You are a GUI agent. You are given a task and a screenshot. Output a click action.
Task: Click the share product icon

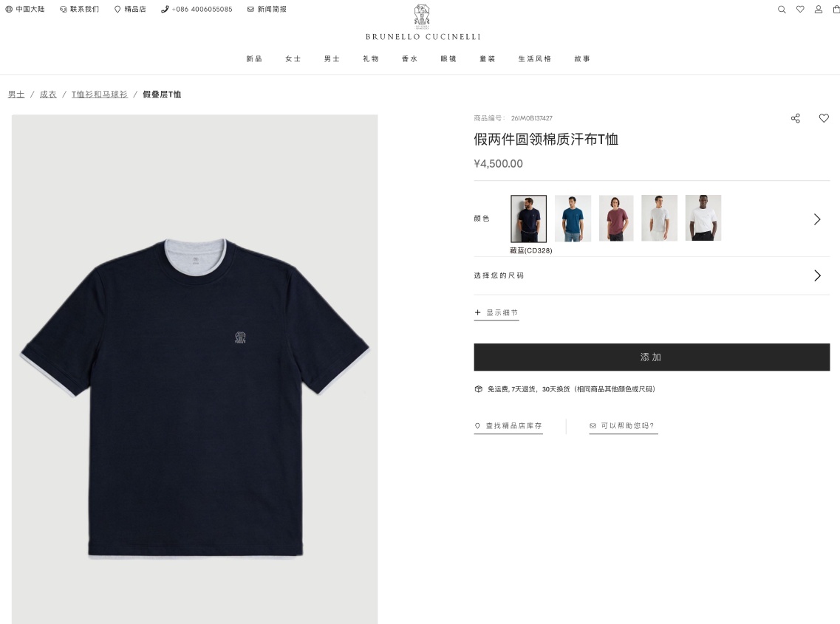point(796,118)
